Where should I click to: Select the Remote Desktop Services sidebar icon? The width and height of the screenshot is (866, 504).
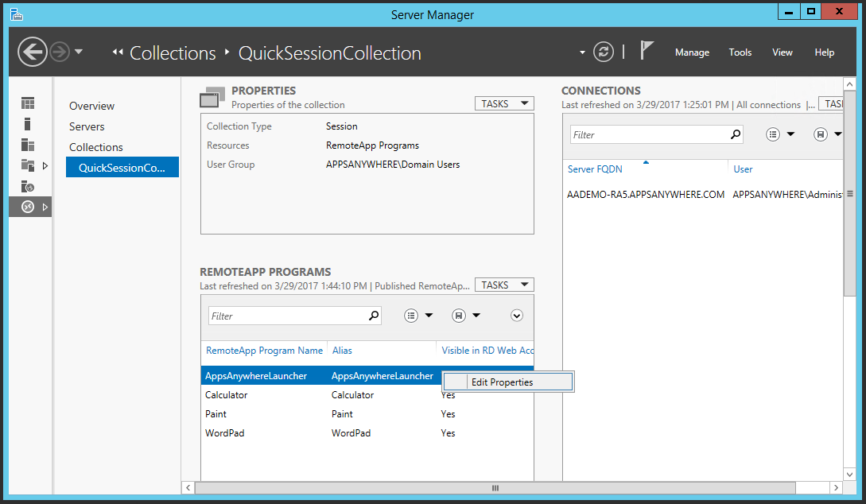[28, 207]
